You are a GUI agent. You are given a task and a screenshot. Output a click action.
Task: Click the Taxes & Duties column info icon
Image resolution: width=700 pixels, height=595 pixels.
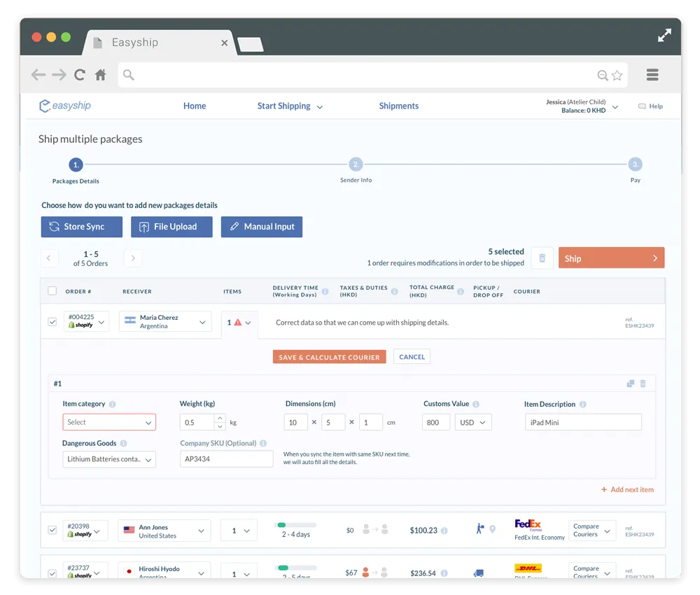394,291
